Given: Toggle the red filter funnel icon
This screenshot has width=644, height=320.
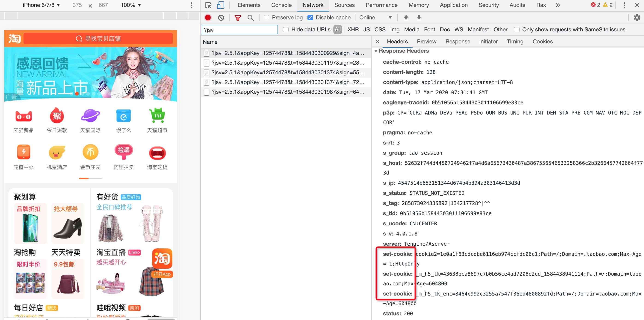Looking at the screenshot, I should [x=237, y=18].
